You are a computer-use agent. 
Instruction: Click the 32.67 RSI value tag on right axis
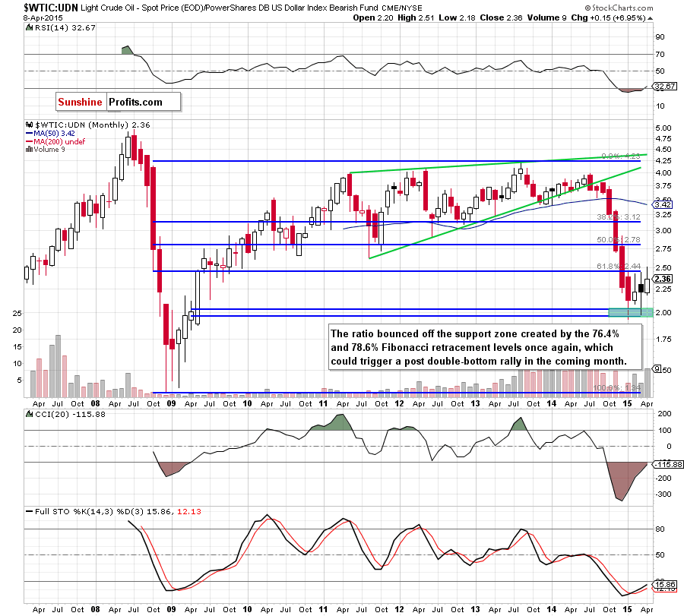click(665, 87)
